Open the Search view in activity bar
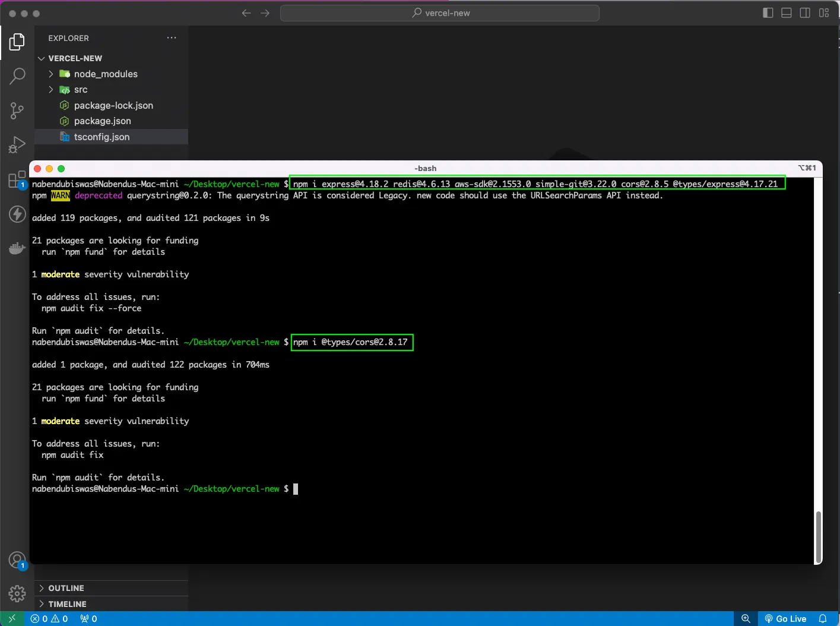Image resolution: width=840 pixels, height=626 pixels. tap(17, 76)
